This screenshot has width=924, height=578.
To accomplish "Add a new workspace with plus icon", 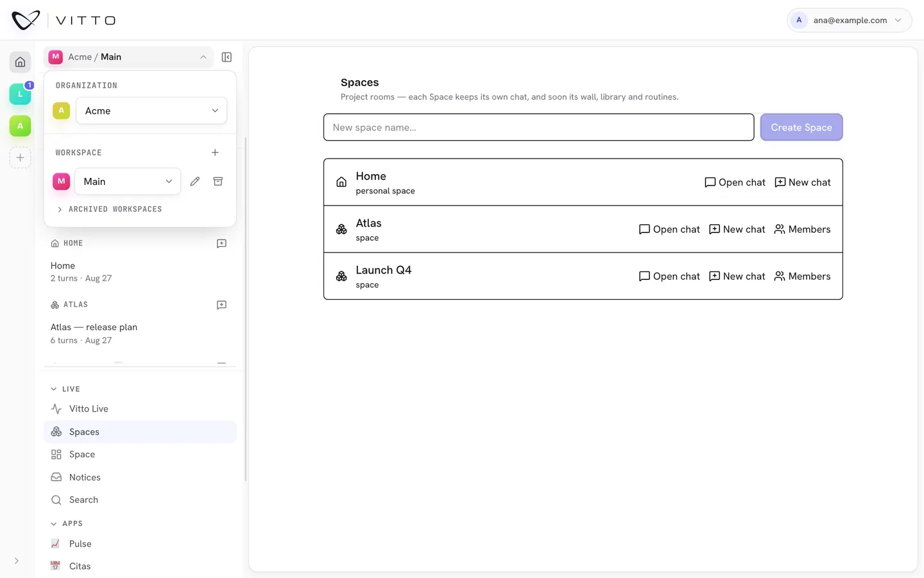I will [x=215, y=152].
